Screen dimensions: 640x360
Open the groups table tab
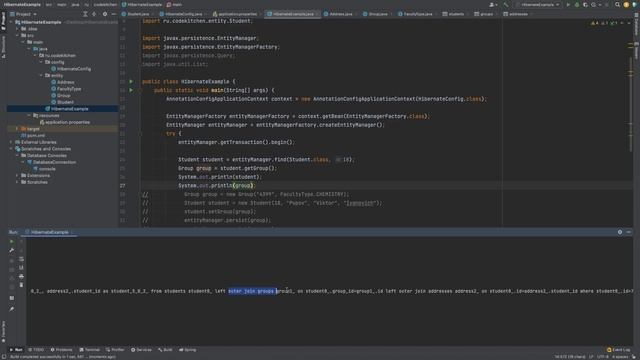pyautogui.click(x=486, y=14)
